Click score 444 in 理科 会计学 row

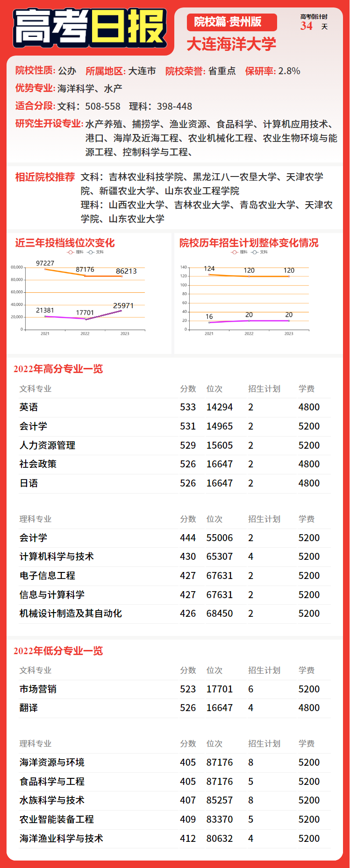(x=188, y=538)
